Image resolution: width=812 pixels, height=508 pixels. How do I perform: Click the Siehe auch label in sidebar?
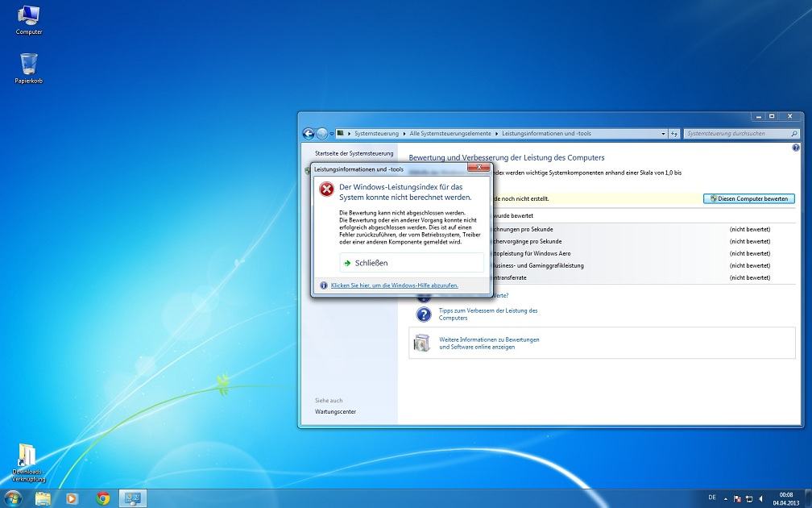(x=329, y=401)
